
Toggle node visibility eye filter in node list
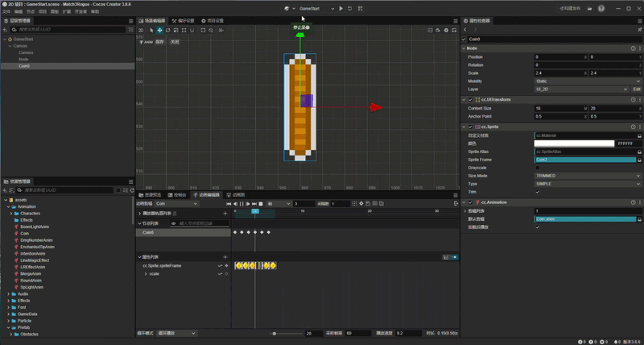(173, 223)
